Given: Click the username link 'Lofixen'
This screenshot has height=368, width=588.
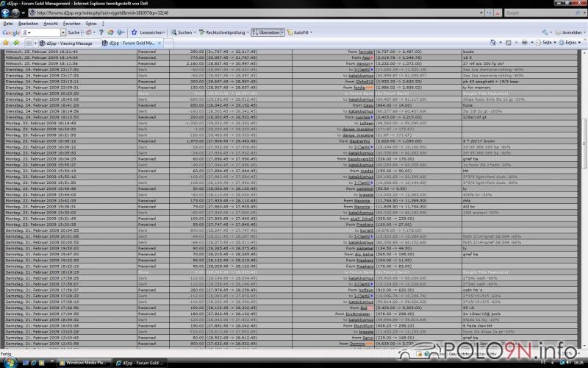Looking at the screenshot, I should coord(366,122).
